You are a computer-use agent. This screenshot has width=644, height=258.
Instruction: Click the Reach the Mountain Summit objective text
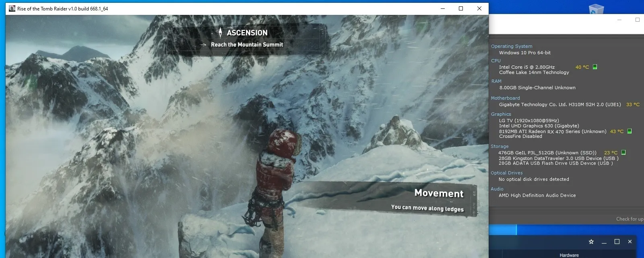click(247, 45)
